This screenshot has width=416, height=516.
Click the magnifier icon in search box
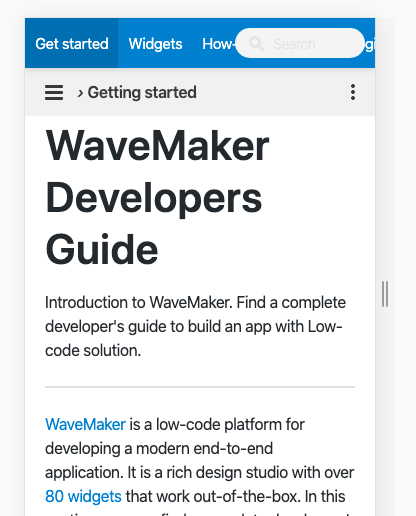point(257,44)
